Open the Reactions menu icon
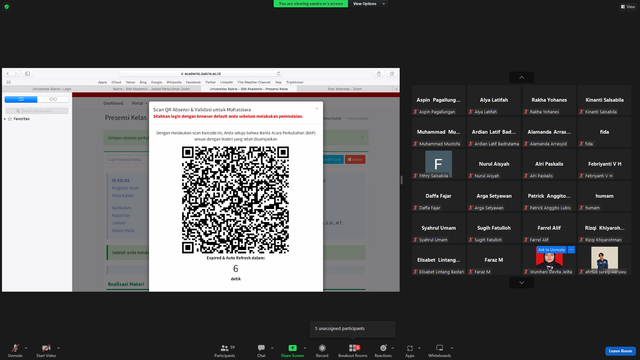 coord(383,348)
